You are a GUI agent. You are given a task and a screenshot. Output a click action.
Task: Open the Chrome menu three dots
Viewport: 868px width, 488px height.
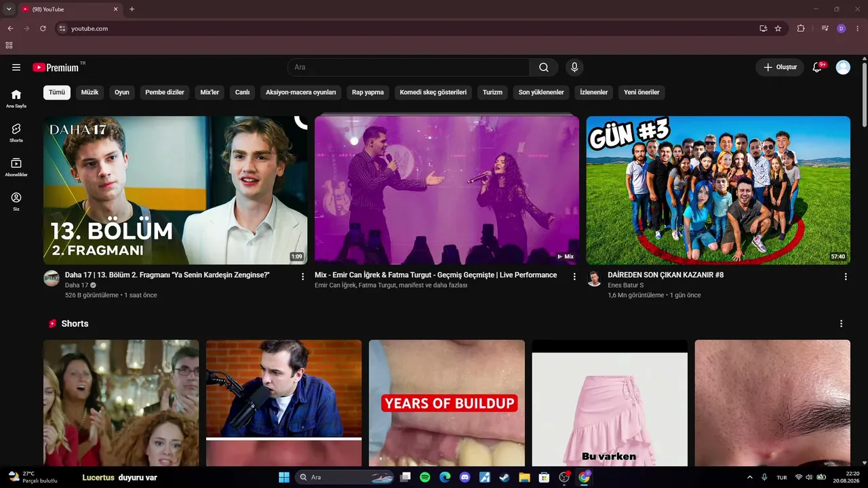858,28
